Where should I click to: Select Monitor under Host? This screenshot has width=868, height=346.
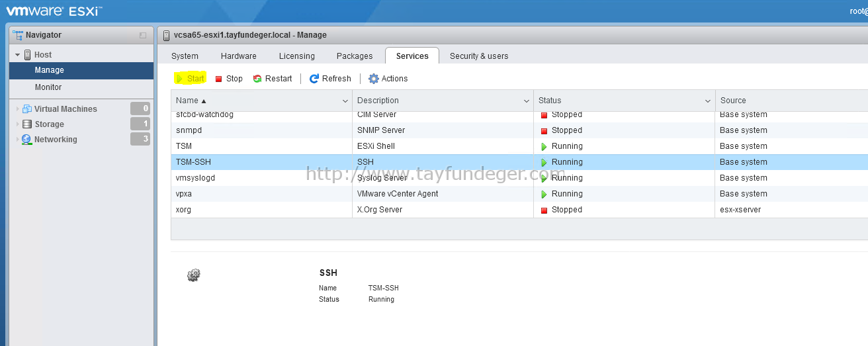click(81, 87)
